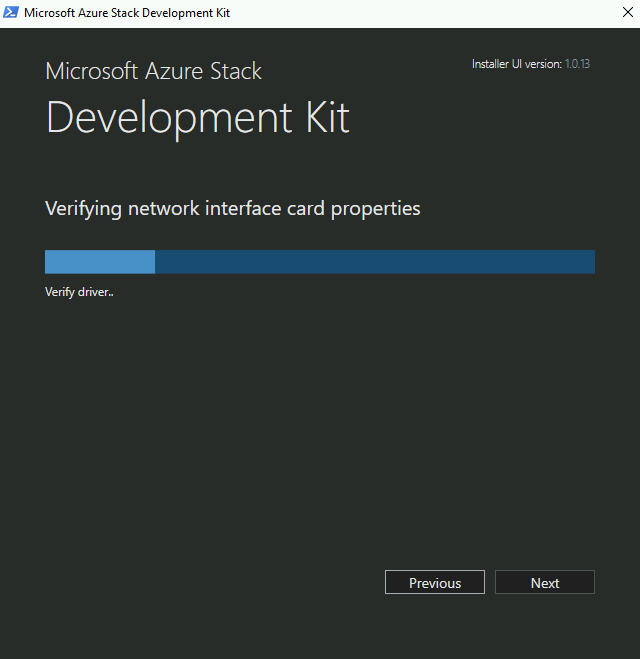Image resolution: width=640 pixels, height=659 pixels.
Task: Click the light-blue filled part of progress bar
Action: point(100,262)
